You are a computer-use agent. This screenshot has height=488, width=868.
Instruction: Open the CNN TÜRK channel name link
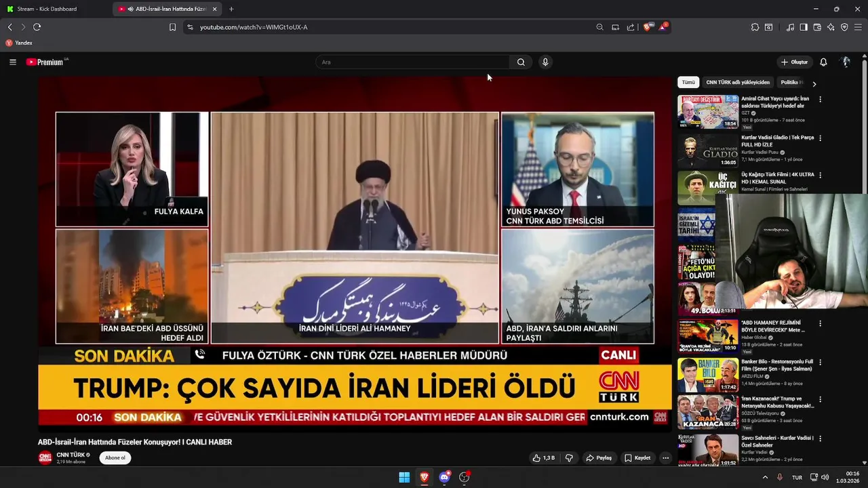point(71,455)
